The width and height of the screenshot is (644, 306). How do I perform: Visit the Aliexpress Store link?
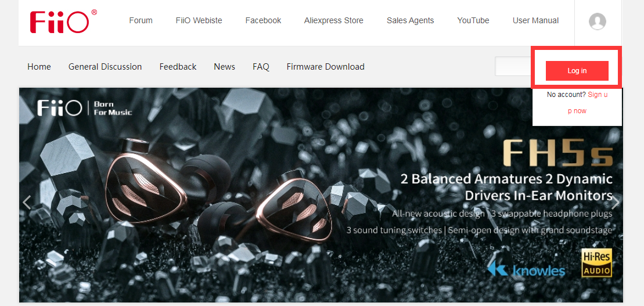pos(333,20)
